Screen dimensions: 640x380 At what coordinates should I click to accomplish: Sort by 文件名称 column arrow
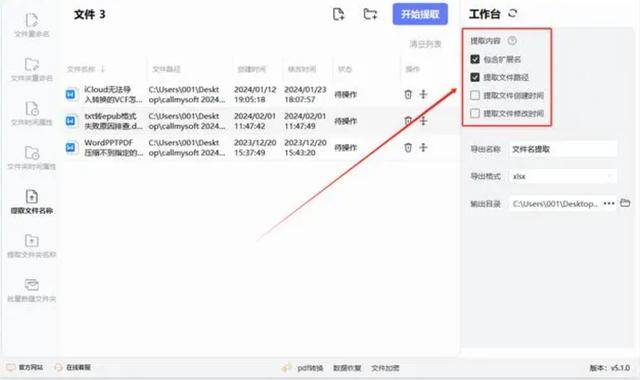point(103,69)
